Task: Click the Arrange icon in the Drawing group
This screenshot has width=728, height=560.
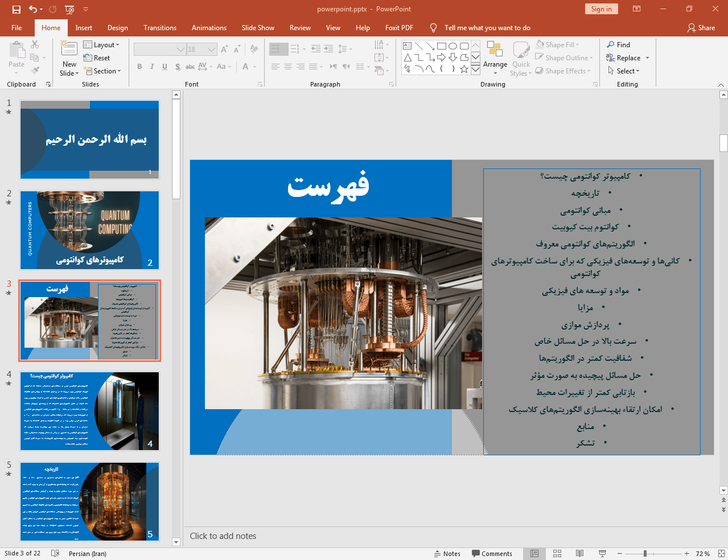Action: [x=495, y=50]
